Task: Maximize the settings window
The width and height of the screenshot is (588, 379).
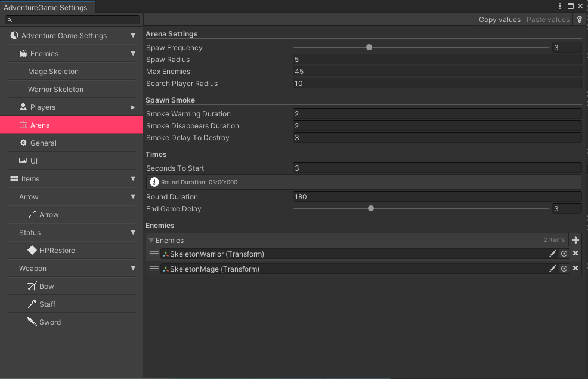Action: [570, 6]
